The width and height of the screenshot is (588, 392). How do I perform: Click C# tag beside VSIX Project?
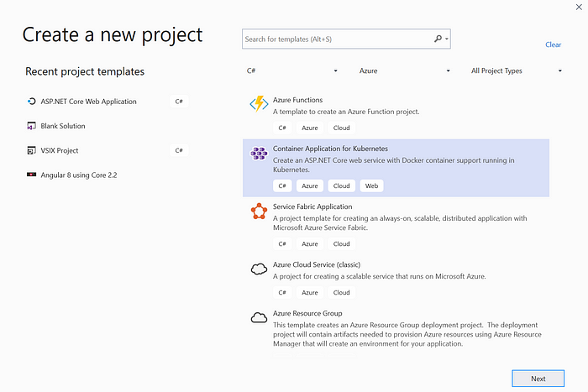click(x=179, y=150)
